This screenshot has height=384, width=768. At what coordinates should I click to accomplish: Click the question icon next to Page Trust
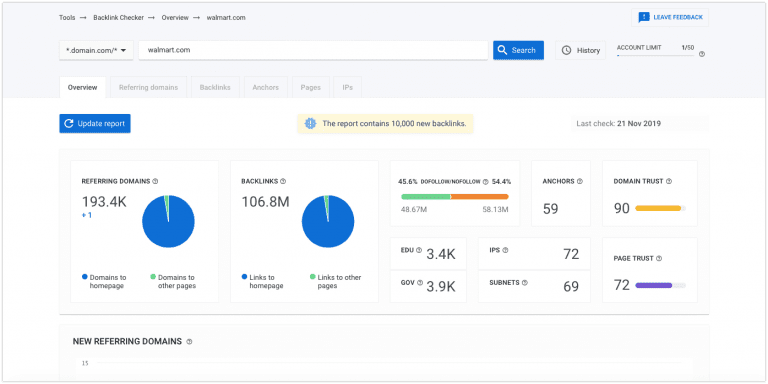tap(659, 259)
